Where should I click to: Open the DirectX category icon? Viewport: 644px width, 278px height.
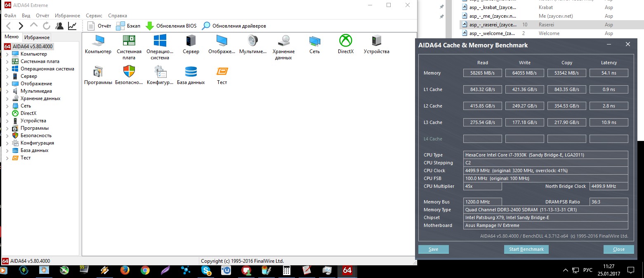[x=345, y=41]
